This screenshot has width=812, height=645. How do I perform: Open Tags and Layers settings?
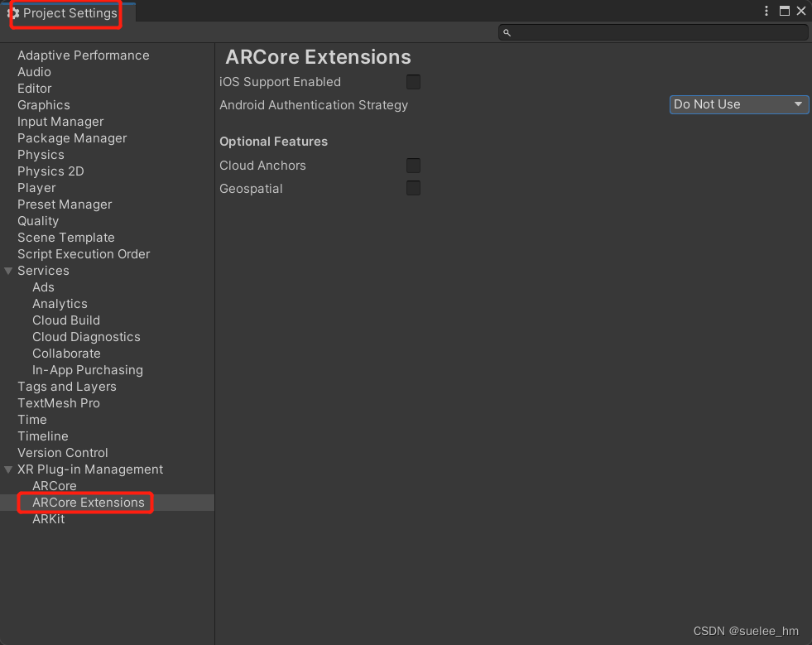(x=67, y=387)
